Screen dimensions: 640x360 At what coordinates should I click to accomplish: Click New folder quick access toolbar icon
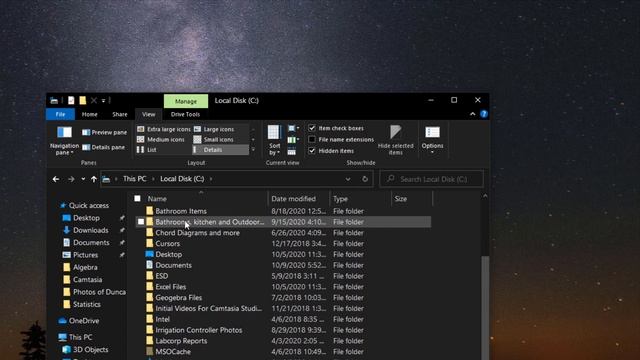click(x=82, y=100)
